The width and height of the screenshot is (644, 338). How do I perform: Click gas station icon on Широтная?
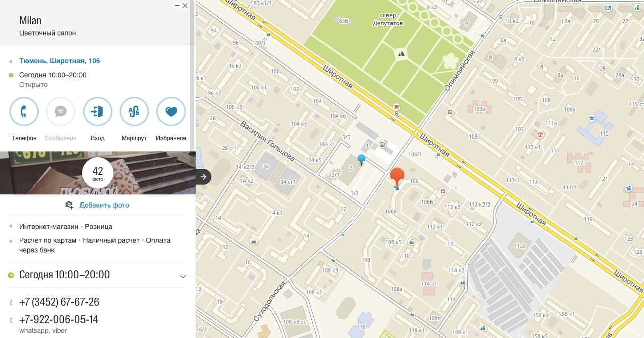point(383,145)
